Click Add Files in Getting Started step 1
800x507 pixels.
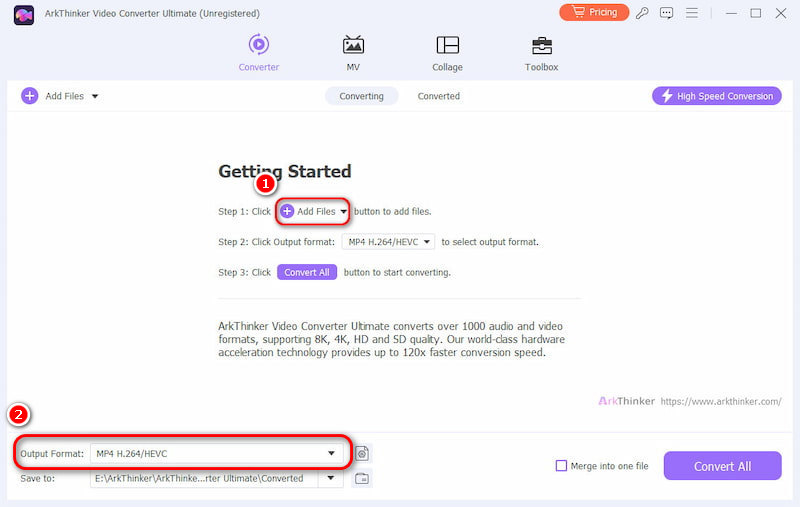308,211
